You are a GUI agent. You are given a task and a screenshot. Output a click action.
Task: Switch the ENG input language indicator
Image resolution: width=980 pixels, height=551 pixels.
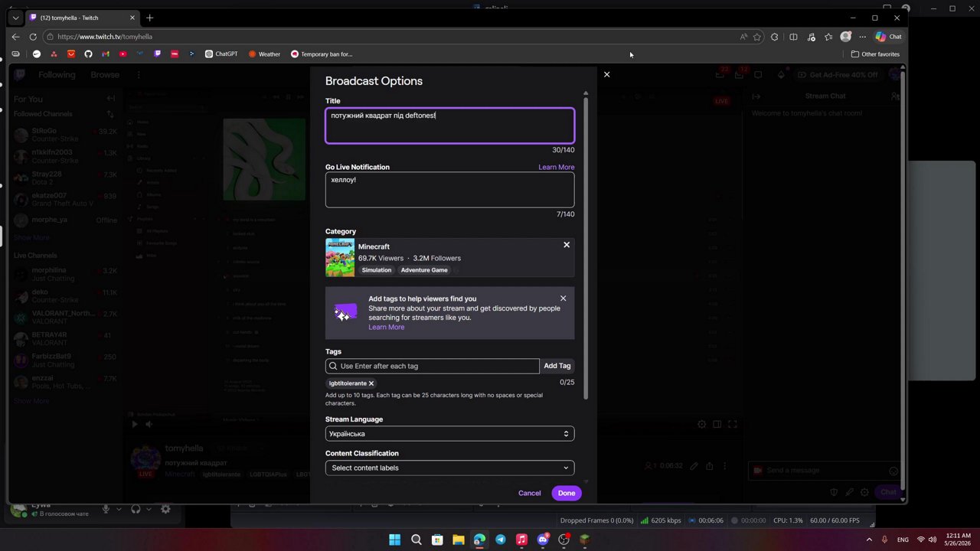pyautogui.click(x=903, y=540)
